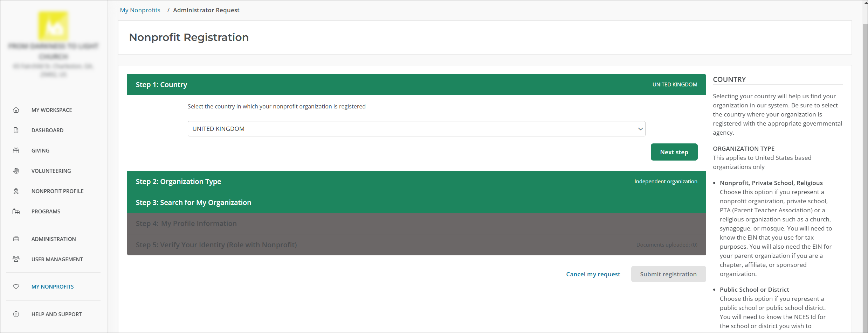The height and width of the screenshot is (333, 868).
Task: Expand Step 3: Search for My Organization
Action: point(416,203)
